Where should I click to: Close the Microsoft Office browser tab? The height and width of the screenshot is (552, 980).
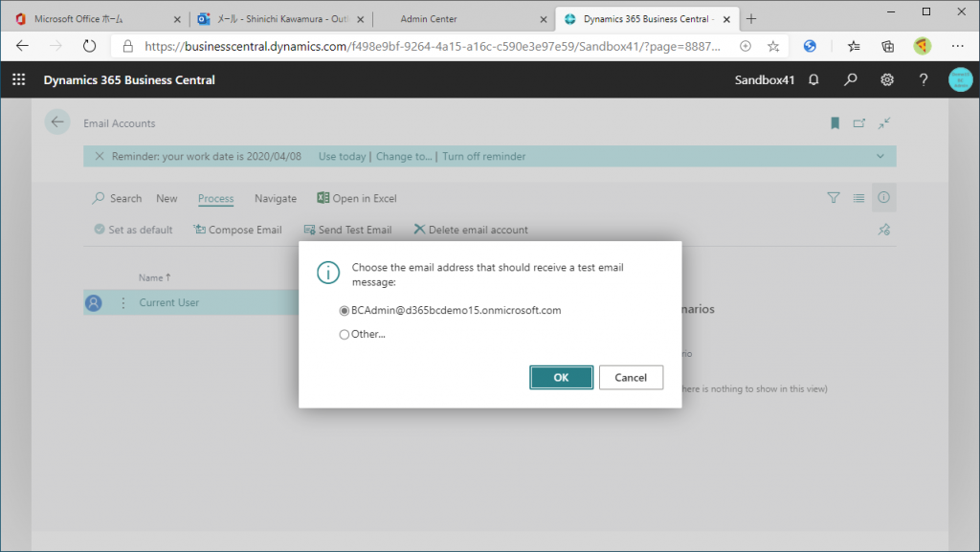(177, 19)
